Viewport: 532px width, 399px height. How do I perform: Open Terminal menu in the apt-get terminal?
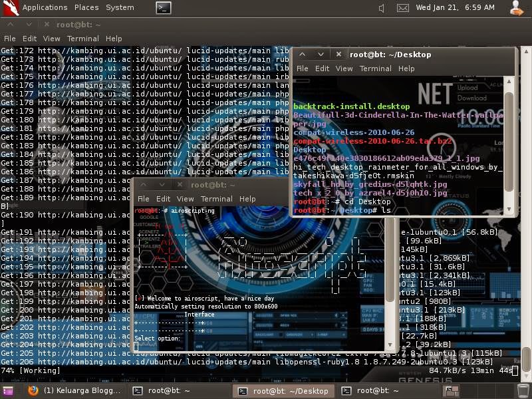point(82,39)
